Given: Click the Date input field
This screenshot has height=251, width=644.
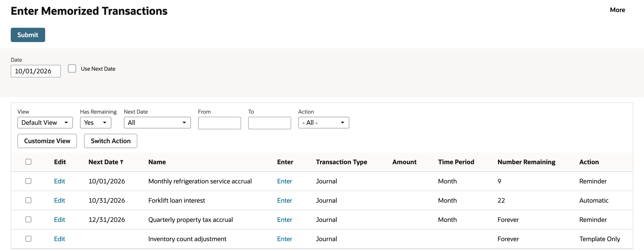Looking at the screenshot, I should (36, 71).
